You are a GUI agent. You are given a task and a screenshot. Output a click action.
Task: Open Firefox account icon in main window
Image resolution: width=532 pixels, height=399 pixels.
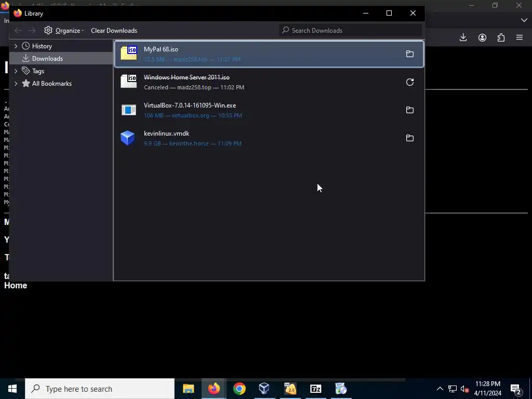tap(482, 37)
